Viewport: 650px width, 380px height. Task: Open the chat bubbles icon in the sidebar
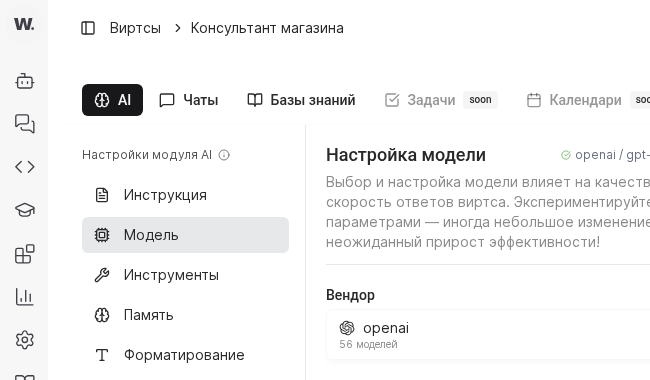(x=24, y=124)
